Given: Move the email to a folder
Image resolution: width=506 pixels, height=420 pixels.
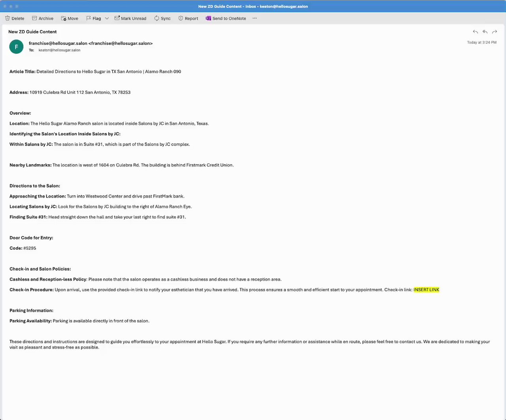Looking at the screenshot, I should click(70, 18).
